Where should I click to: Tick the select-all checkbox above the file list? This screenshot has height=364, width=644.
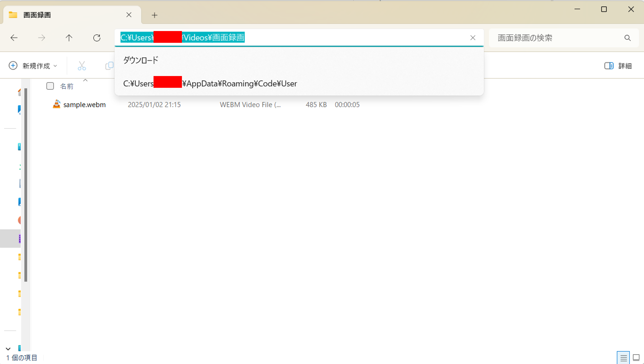click(50, 86)
